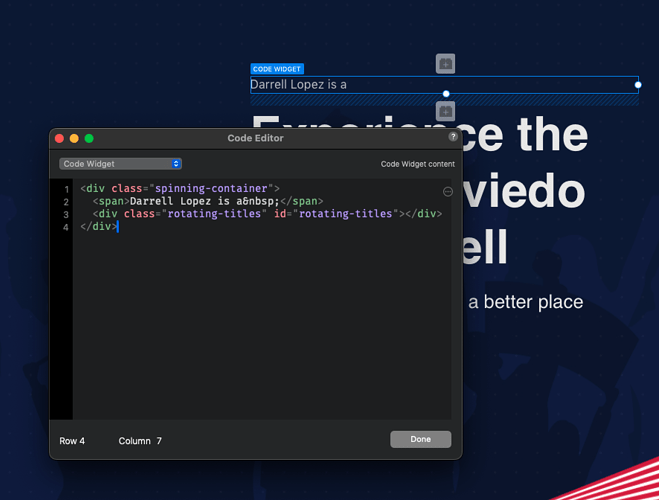Click the help question mark icon
Viewport: 659px width, 500px height.
[453, 137]
